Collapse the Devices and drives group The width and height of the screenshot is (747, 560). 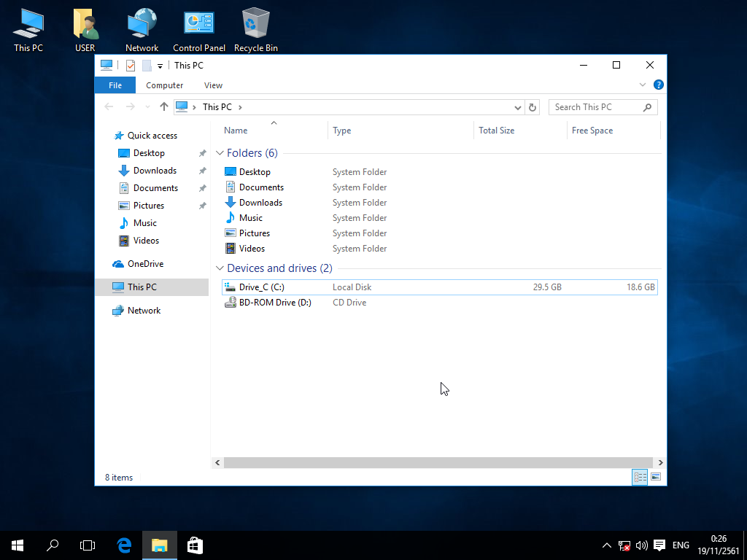click(x=220, y=268)
